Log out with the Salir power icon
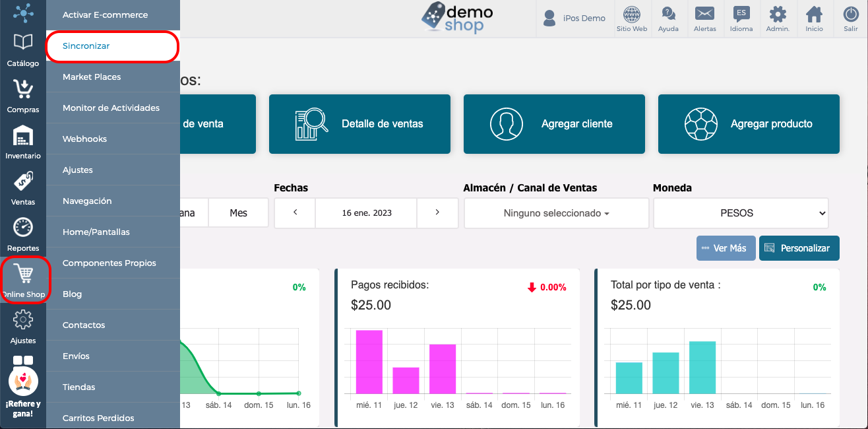This screenshot has height=429, width=868. click(x=851, y=18)
